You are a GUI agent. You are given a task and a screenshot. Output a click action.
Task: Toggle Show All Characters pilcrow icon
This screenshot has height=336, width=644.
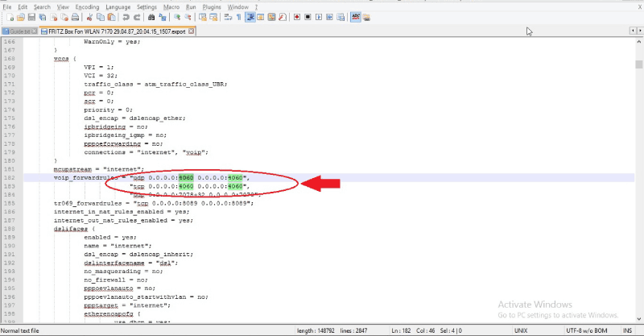(x=238, y=17)
